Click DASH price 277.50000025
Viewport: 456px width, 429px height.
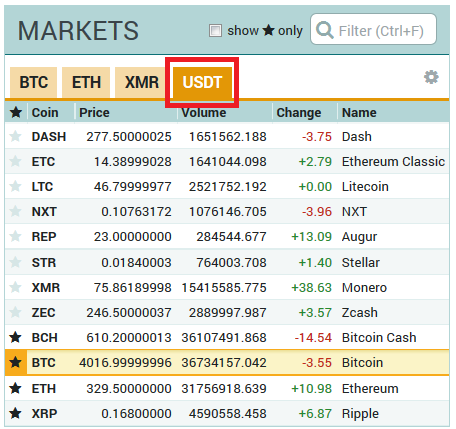129,137
